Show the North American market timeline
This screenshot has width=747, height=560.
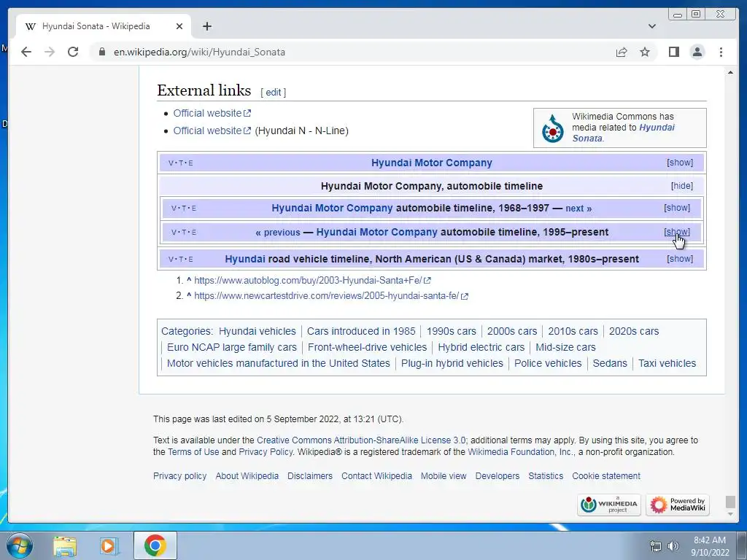point(680,259)
